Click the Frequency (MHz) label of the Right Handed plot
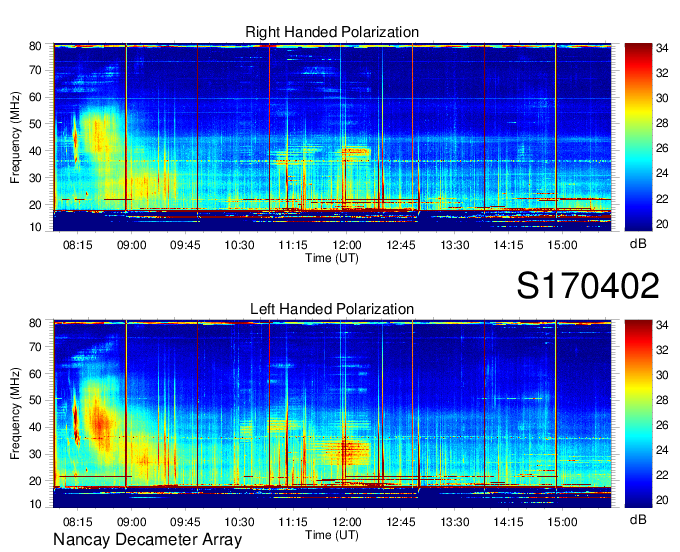680x552 pixels. point(15,137)
